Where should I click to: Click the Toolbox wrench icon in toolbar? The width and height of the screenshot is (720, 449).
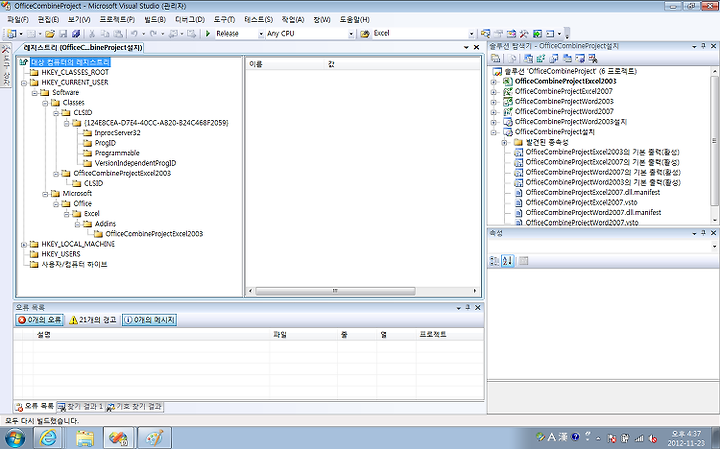point(524,34)
